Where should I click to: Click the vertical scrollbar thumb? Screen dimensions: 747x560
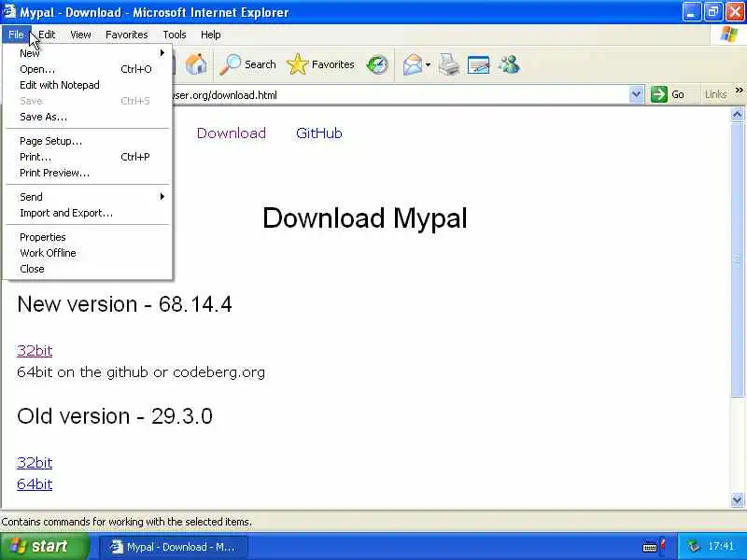point(737,259)
